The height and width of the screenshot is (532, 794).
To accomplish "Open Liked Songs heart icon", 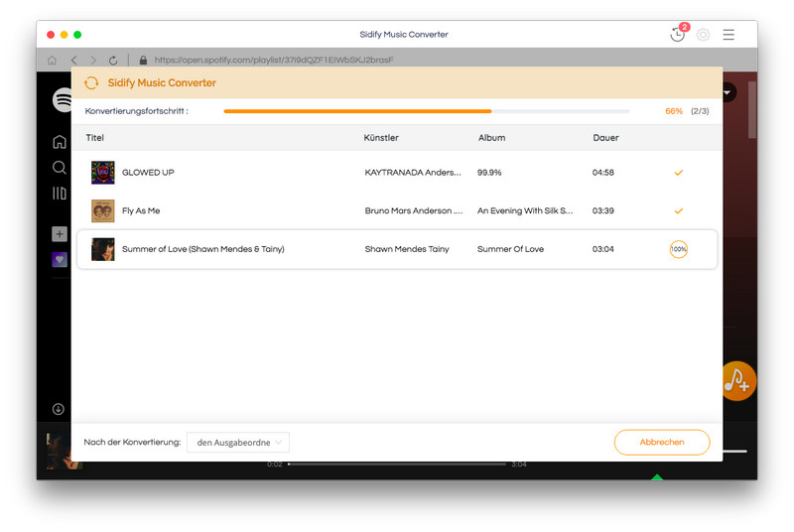I will point(60,260).
